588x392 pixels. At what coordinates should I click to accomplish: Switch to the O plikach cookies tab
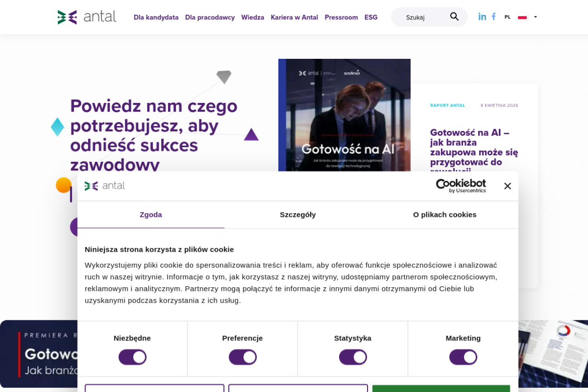445,215
